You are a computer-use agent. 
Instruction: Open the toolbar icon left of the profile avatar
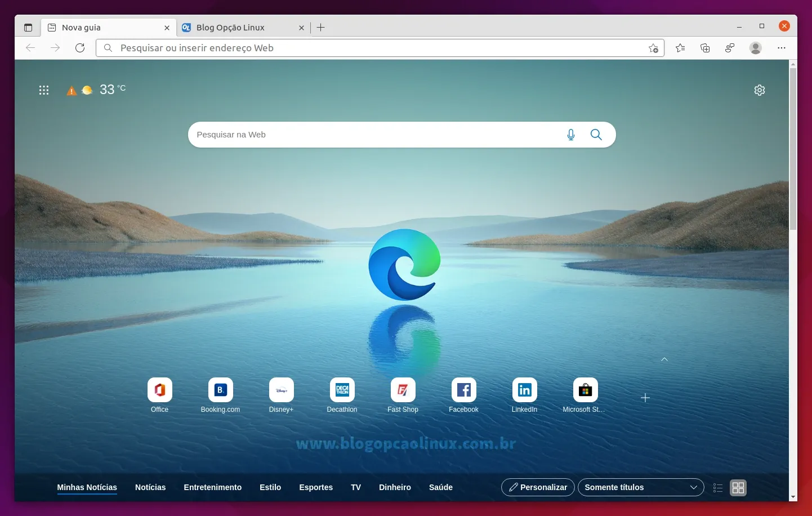[730, 48]
